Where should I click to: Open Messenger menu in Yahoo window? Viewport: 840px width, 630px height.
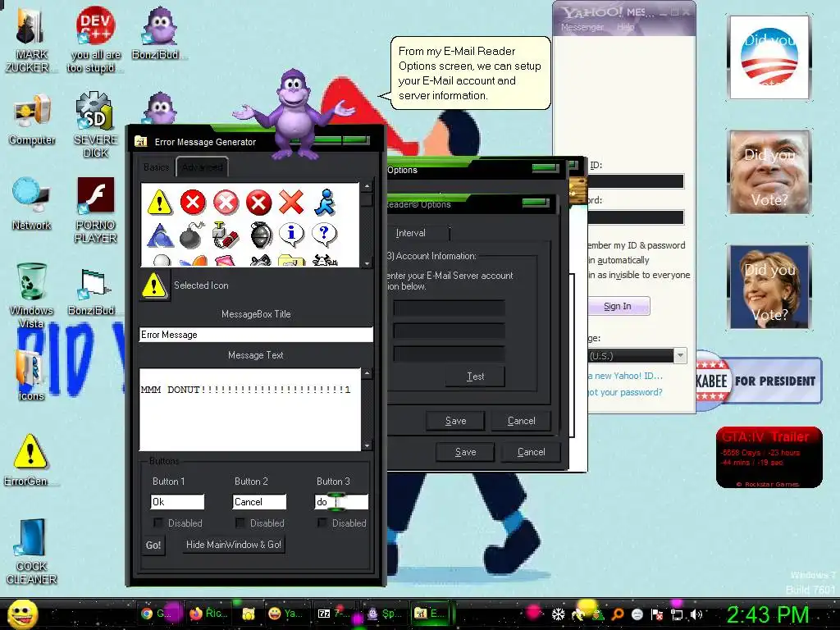582,27
